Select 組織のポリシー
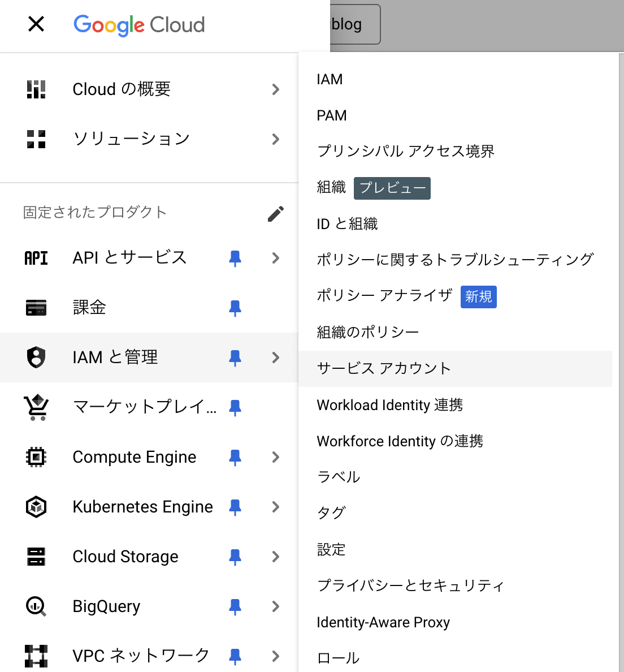 455,332
